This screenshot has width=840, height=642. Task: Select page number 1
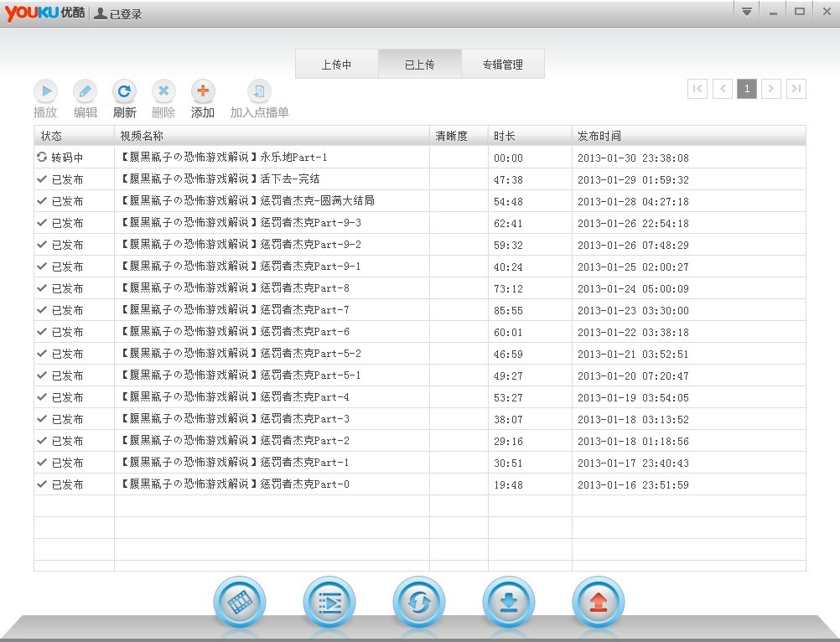pyautogui.click(x=747, y=89)
